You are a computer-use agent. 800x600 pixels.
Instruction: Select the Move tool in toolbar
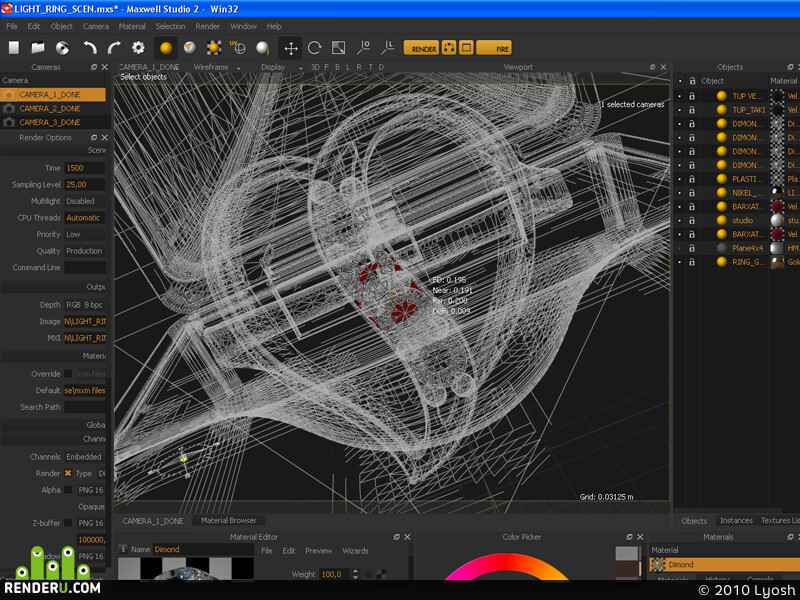click(x=291, y=48)
